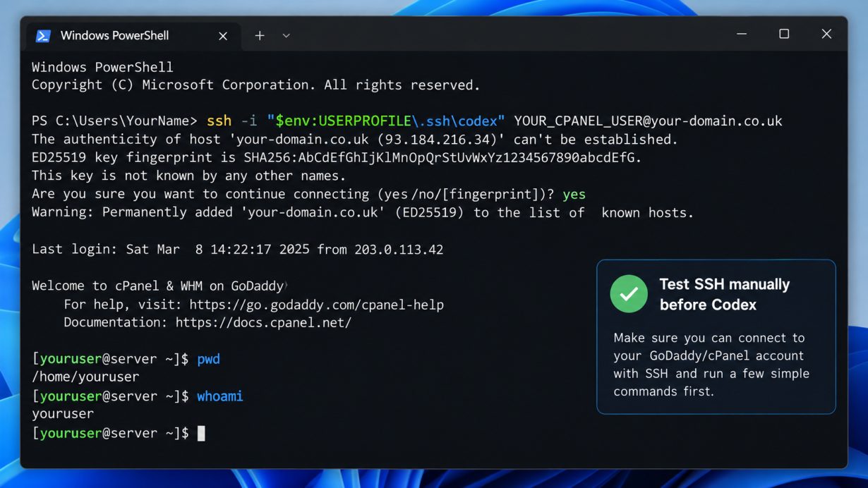Click 'Welcome to cPanel & WHM on GoDaddy'
Viewport: 868px width, 488px height.
tap(157, 286)
